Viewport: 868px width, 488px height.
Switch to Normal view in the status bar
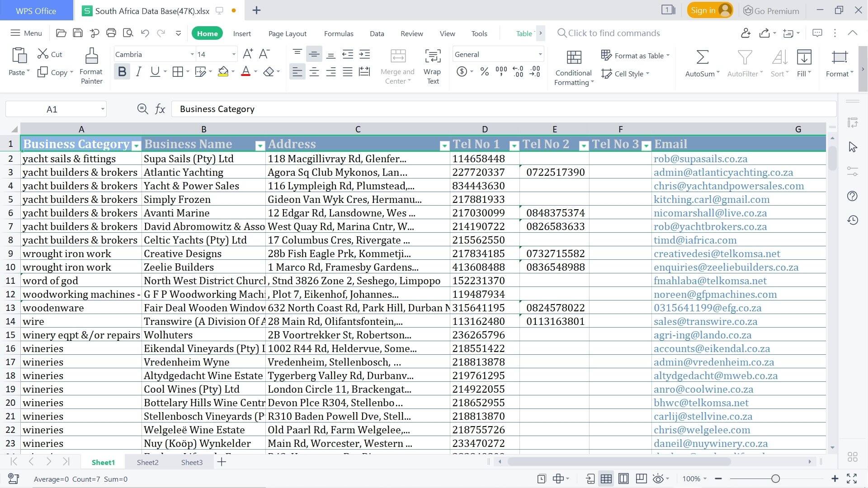pos(606,479)
